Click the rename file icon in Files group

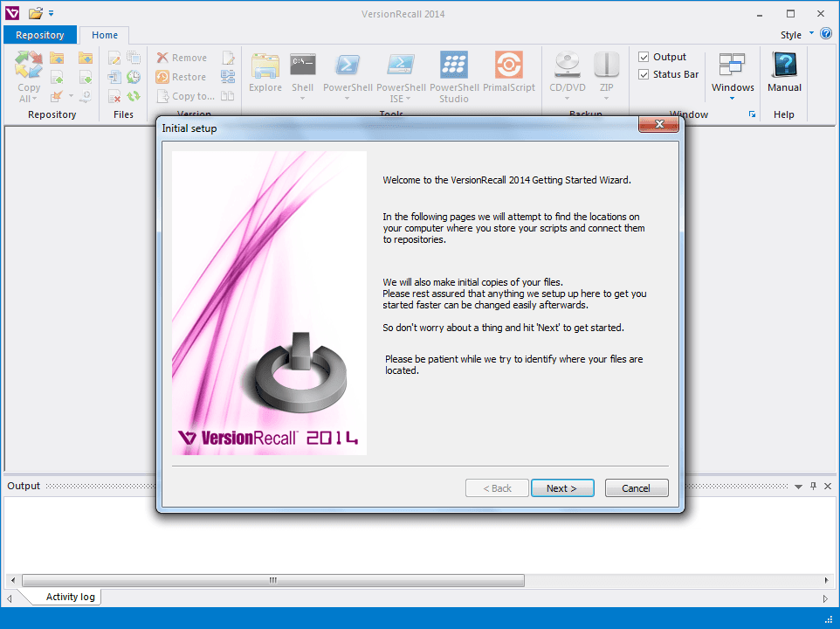coord(114,77)
